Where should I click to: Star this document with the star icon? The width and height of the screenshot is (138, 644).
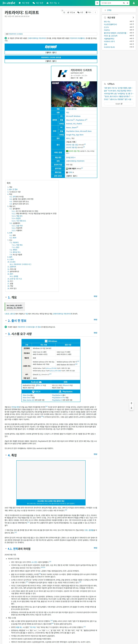coord(64,12)
